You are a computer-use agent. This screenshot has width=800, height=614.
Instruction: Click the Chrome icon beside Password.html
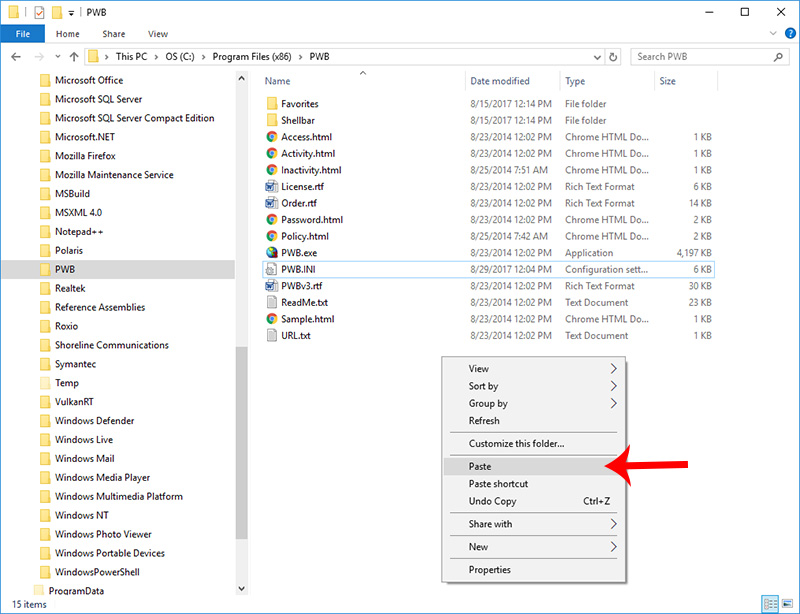click(272, 219)
